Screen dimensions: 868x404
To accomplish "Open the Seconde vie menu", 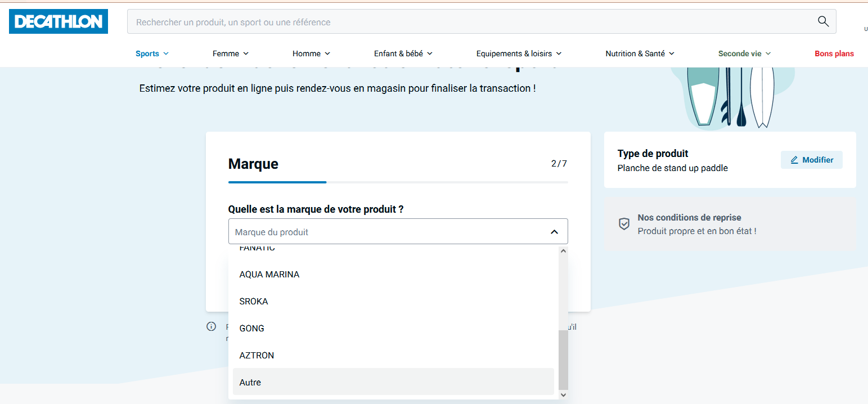I will pos(744,53).
